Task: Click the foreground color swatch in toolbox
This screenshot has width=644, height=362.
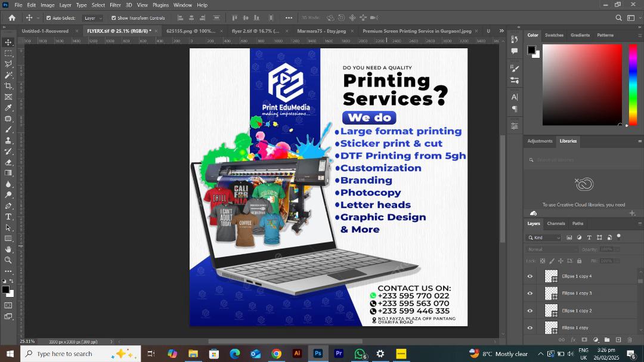Action: pyautogui.click(x=6, y=290)
